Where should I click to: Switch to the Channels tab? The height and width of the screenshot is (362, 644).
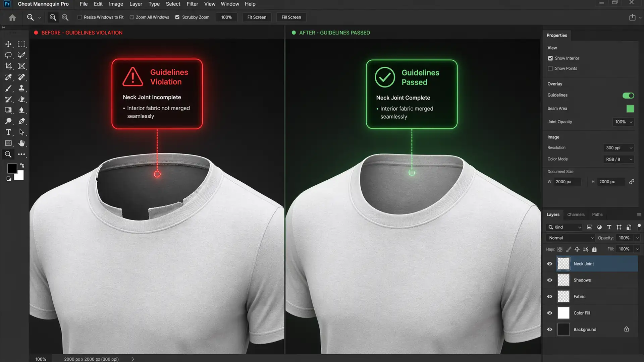pyautogui.click(x=576, y=215)
